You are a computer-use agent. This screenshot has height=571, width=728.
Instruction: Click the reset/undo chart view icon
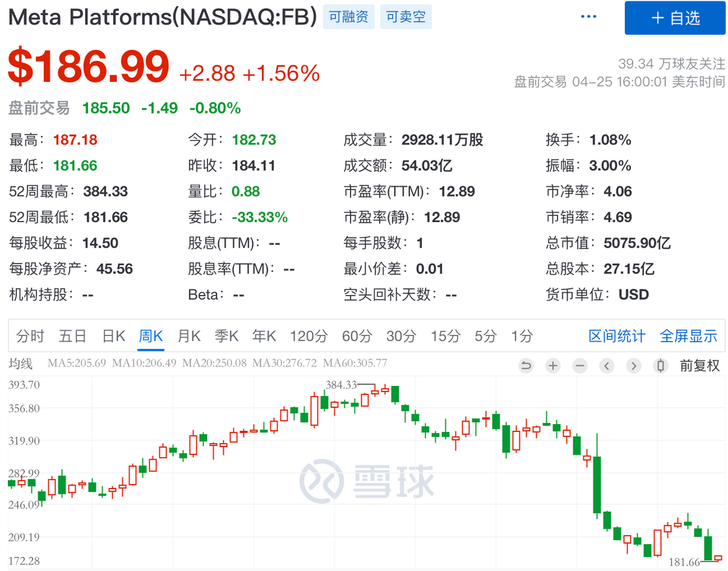click(x=526, y=366)
